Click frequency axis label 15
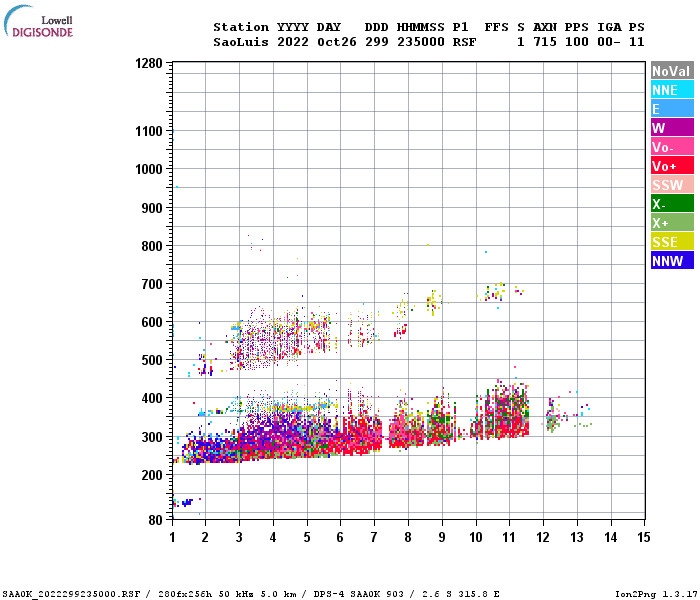700x600 pixels. coord(643,537)
